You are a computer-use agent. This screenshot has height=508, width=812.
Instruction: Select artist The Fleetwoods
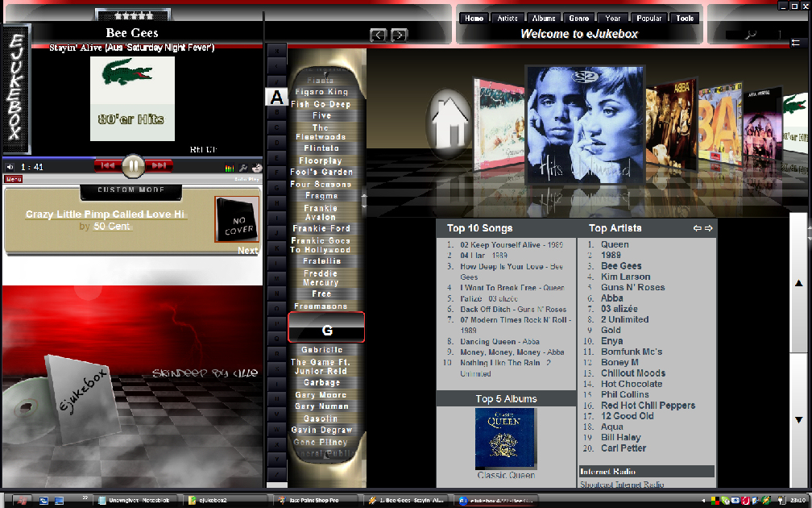point(321,132)
